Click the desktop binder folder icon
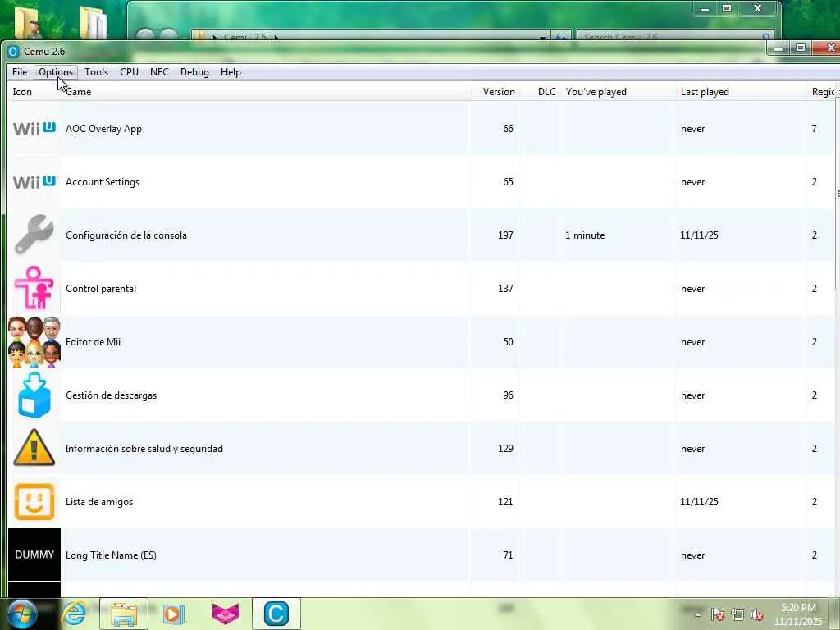840x630 pixels. [x=92, y=22]
